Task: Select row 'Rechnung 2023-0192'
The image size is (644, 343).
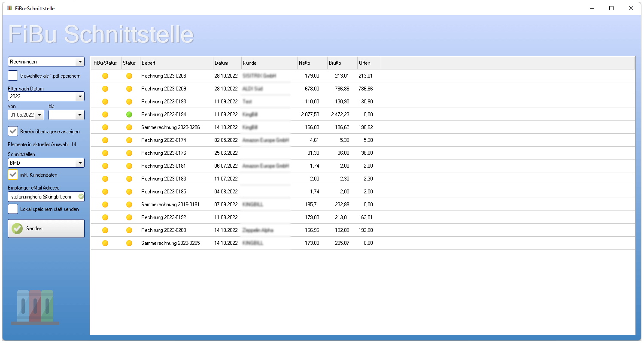Action: coord(363,217)
